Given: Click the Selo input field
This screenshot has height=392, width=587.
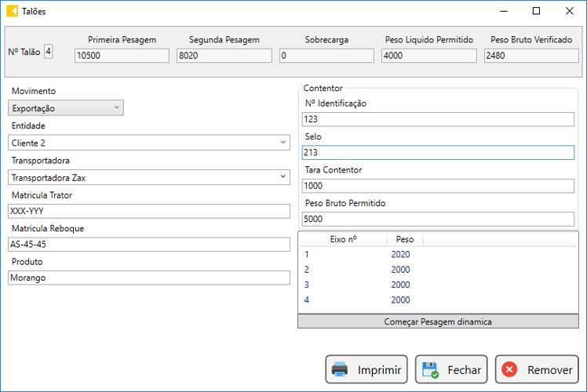Looking at the screenshot, I should 438,152.
